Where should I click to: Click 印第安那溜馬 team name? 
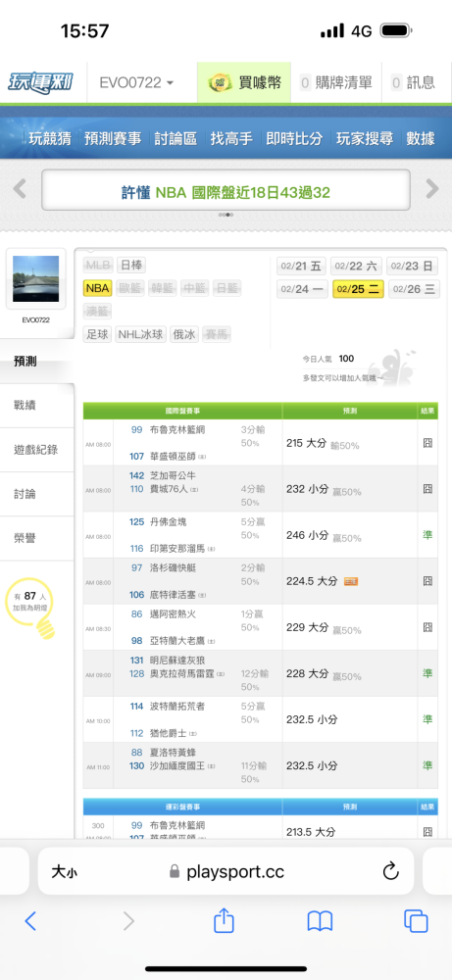(177, 549)
